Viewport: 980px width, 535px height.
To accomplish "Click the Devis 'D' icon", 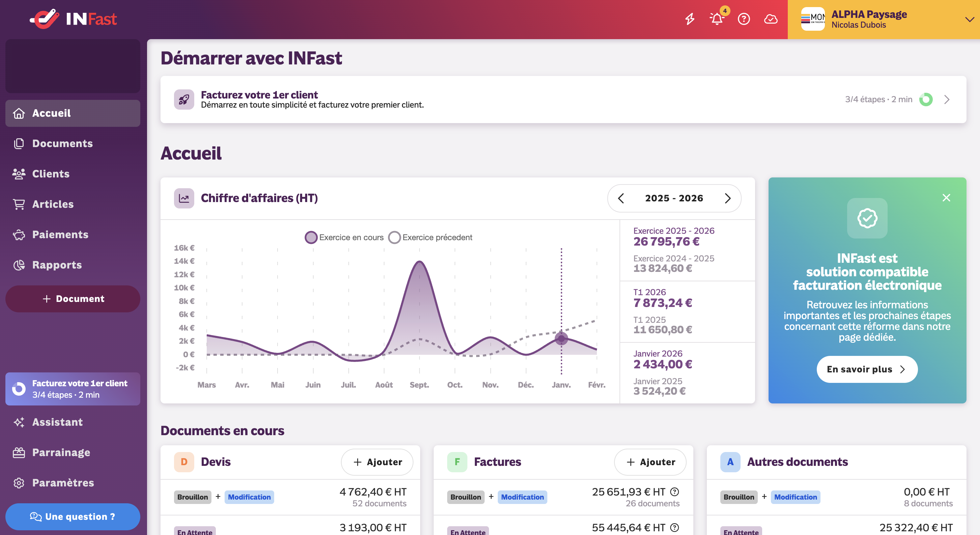I will [x=184, y=462].
